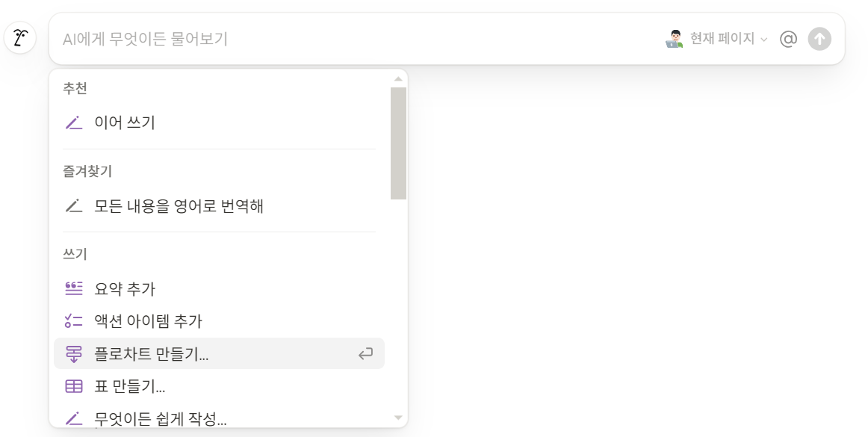
Task: Click the pencil icon beside 무엇이든 쉽게 작성
Action: tap(73, 418)
